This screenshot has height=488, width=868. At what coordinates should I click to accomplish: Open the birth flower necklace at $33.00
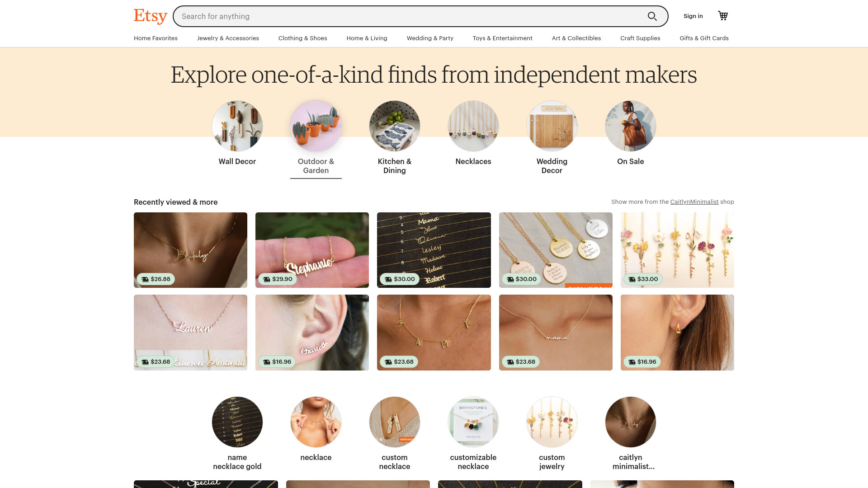tap(677, 250)
